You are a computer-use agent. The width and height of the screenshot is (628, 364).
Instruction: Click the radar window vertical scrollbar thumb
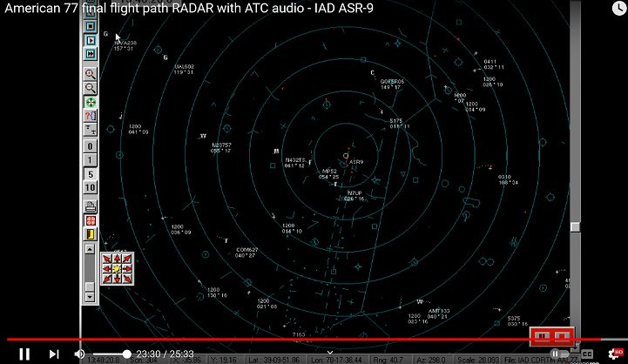pyautogui.click(x=575, y=227)
